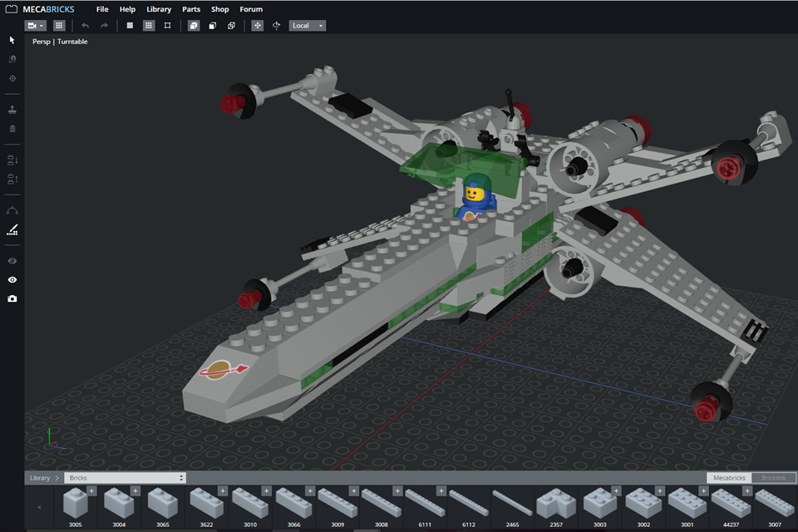Choose the wireframe cube display mode
798x532 pixels.
[x=232, y=26]
